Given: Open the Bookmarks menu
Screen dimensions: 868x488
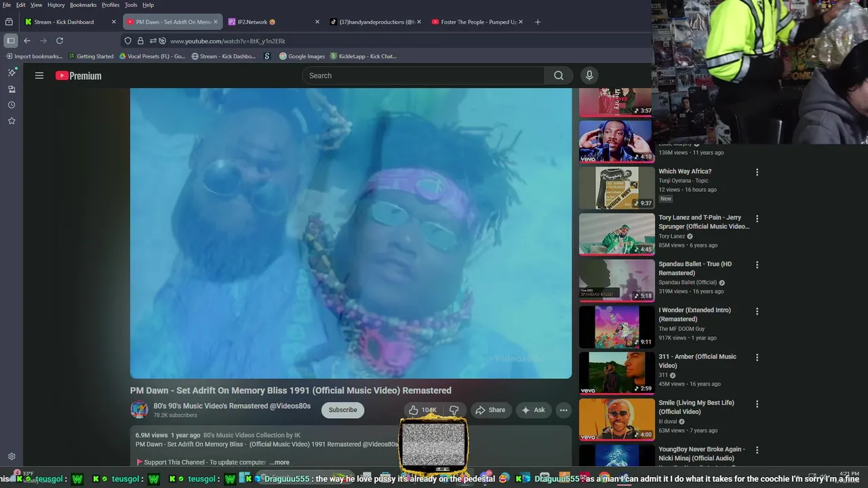Looking at the screenshot, I should 83,5.
